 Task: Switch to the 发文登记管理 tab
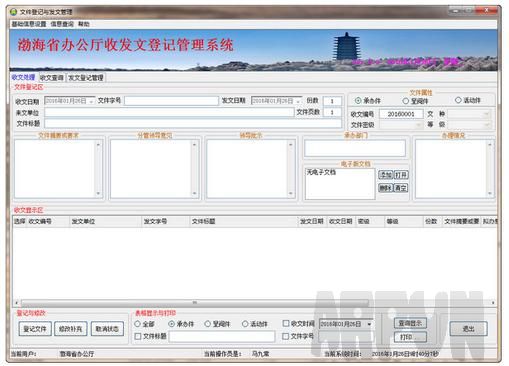[86, 78]
